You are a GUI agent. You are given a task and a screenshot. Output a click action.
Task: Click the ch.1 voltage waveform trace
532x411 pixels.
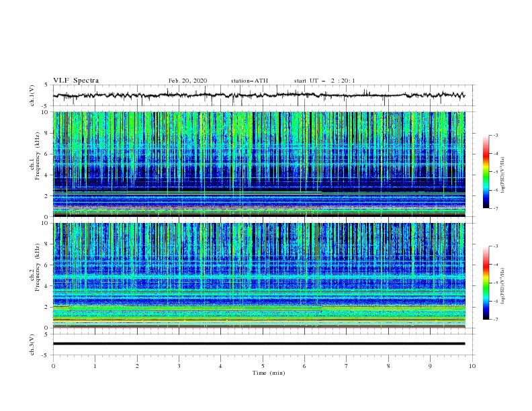click(x=259, y=95)
